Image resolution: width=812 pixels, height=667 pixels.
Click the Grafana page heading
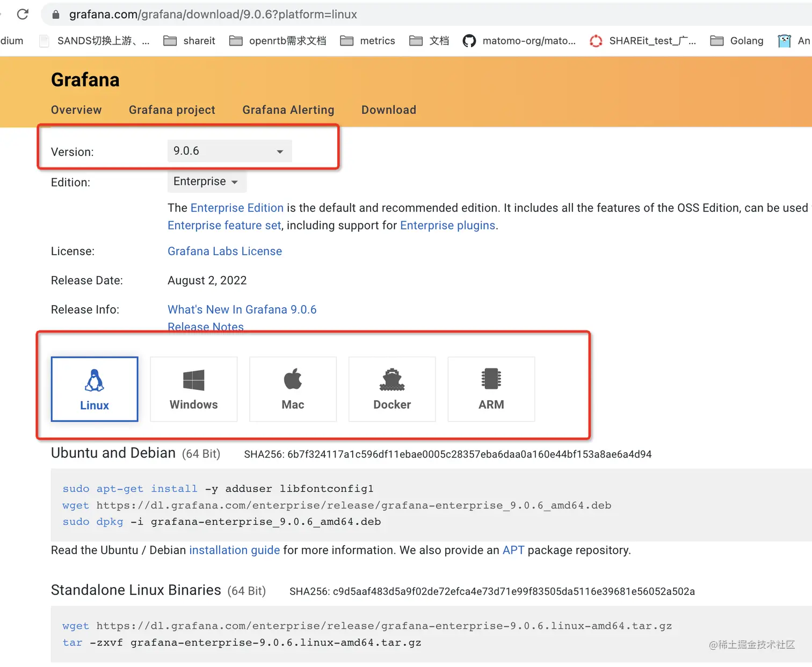[85, 80]
